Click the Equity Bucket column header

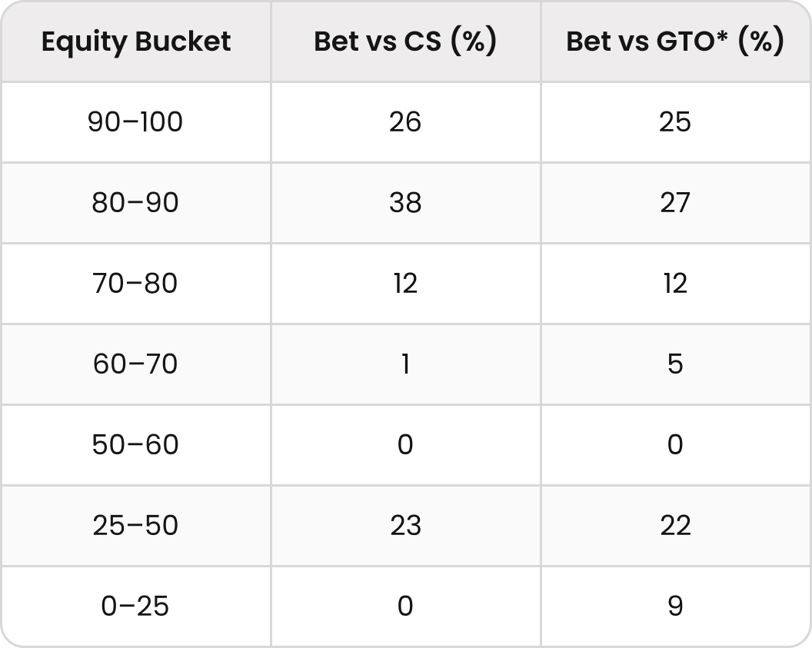click(136, 42)
